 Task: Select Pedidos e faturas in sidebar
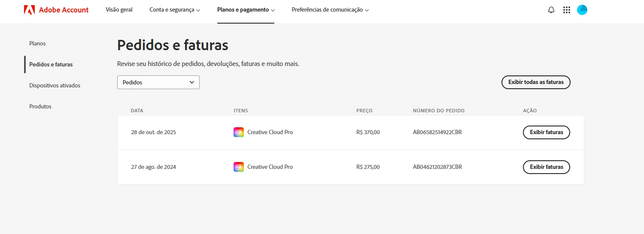(x=51, y=64)
